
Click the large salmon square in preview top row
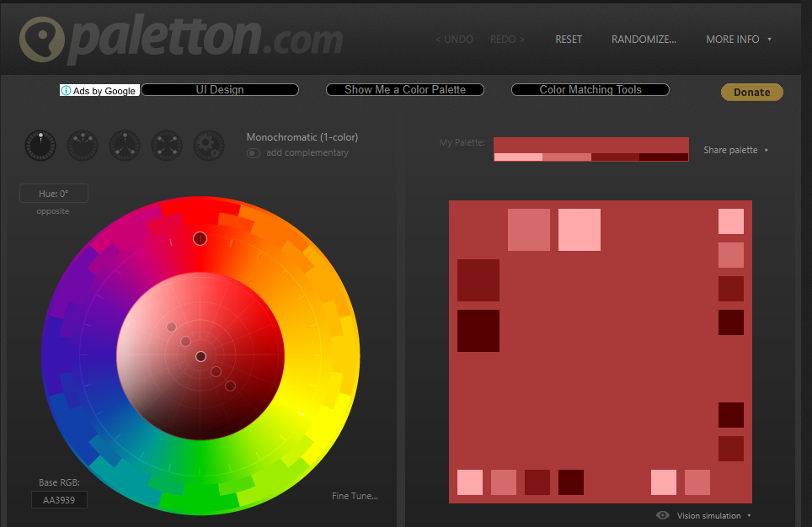point(529,230)
